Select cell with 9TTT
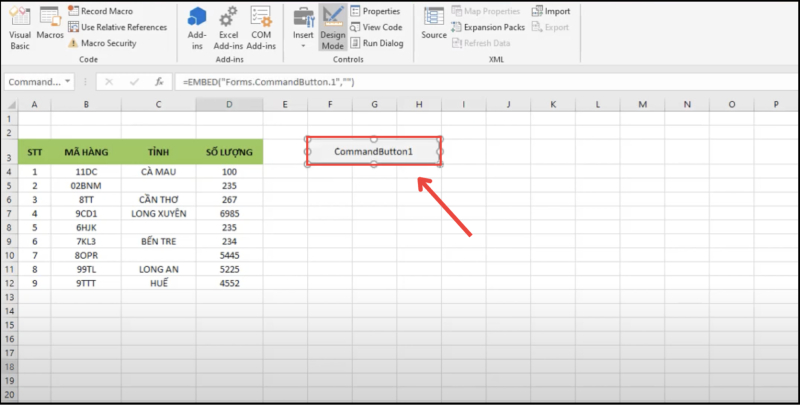 pyautogui.click(x=86, y=283)
